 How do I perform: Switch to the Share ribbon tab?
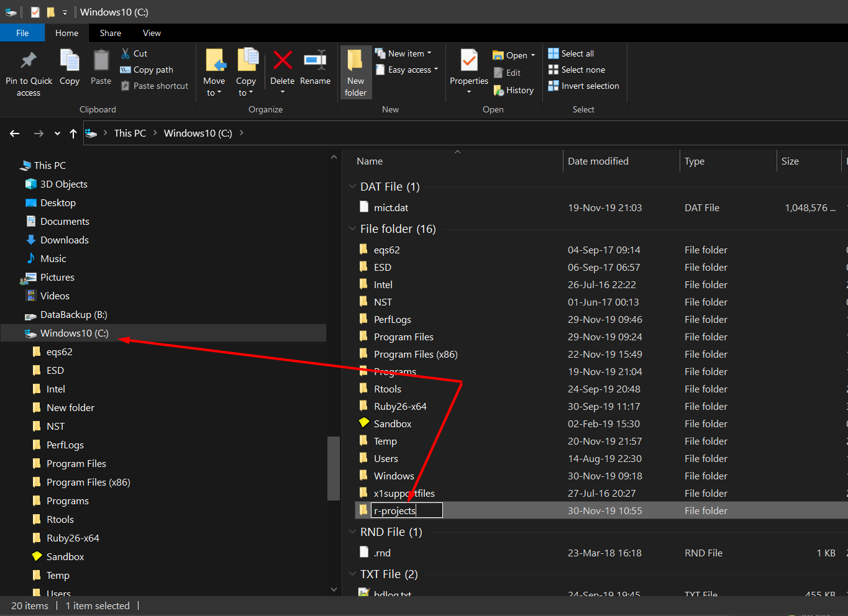coord(111,33)
